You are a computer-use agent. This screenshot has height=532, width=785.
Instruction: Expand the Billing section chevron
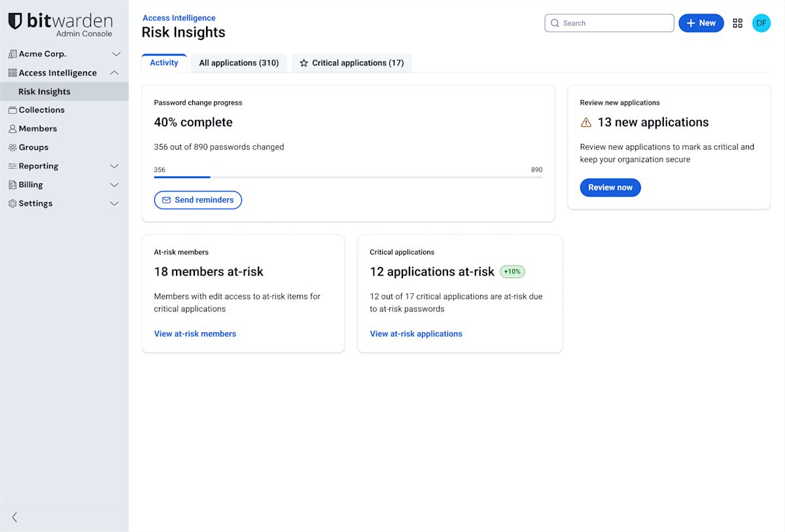pyautogui.click(x=114, y=185)
